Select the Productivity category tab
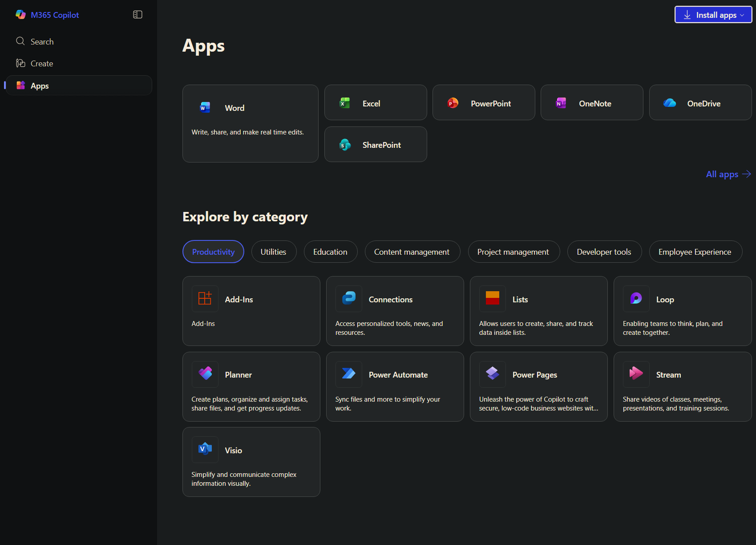This screenshot has height=545, width=756. [213, 252]
